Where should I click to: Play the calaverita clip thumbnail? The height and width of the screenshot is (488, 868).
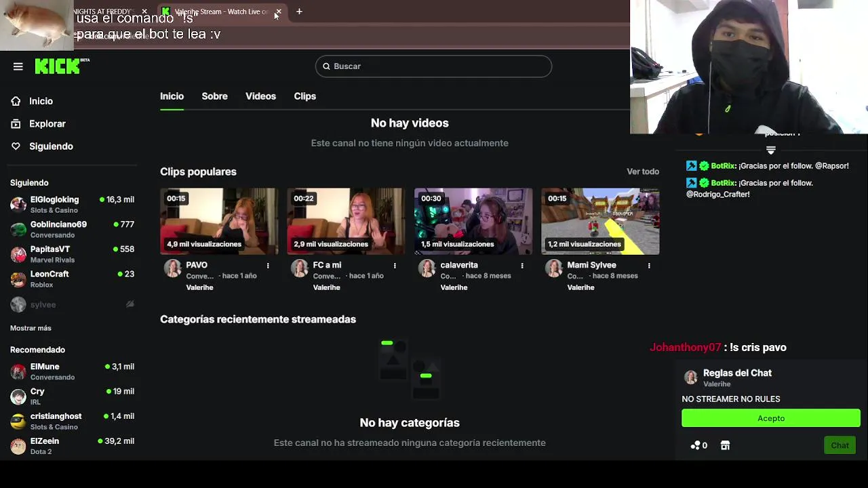[x=473, y=222]
